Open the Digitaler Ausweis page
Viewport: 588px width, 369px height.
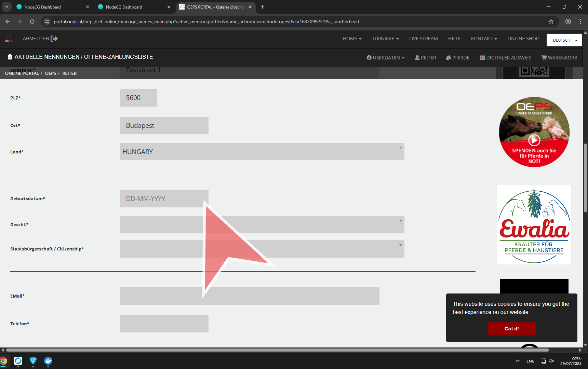point(505,58)
